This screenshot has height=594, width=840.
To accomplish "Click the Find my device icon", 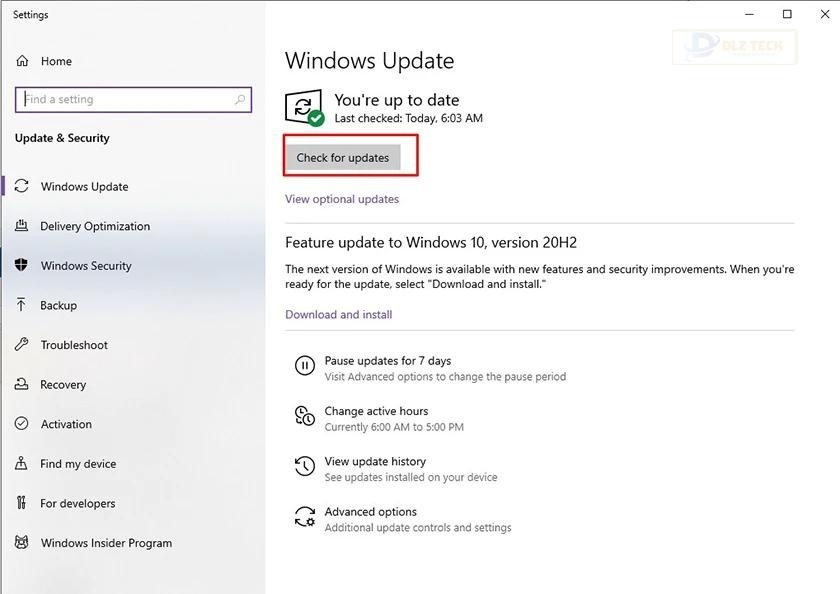I will (x=21, y=463).
